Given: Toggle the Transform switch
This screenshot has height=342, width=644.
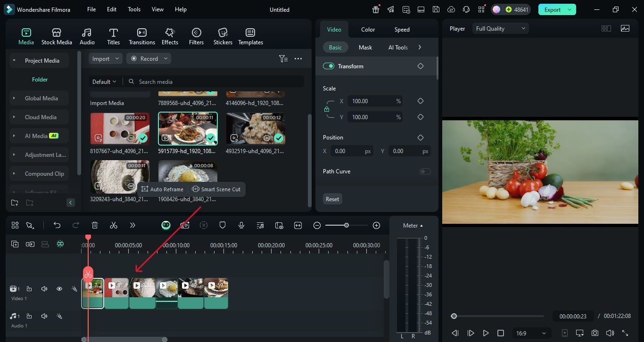Looking at the screenshot, I should [329, 66].
